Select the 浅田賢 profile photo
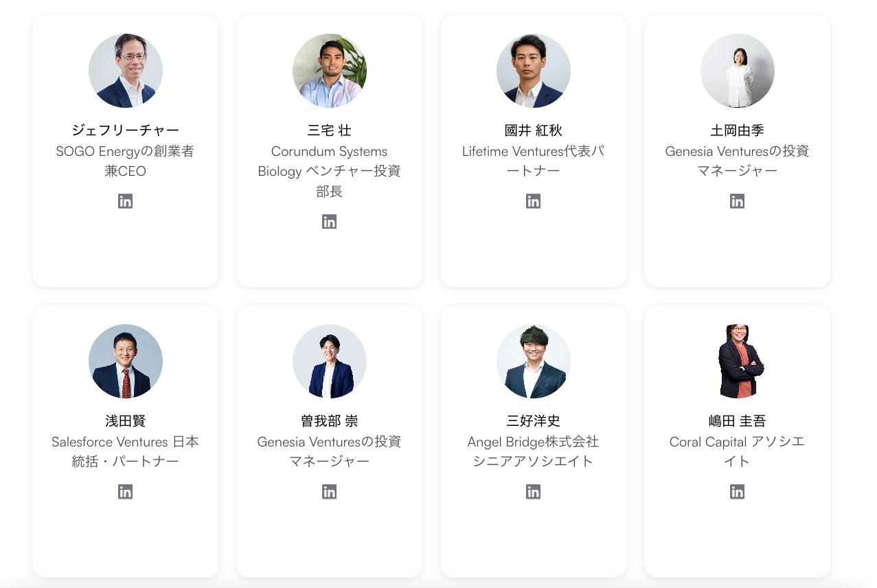Image resolution: width=877 pixels, height=588 pixels. click(126, 361)
